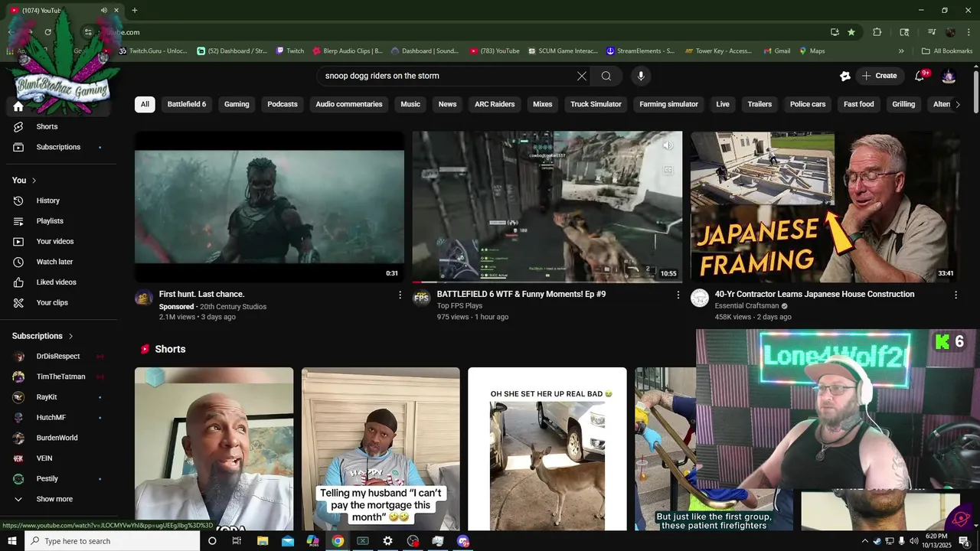980x551 pixels.
Task: Click the Windows taskbar search box
Action: click(113, 541)
